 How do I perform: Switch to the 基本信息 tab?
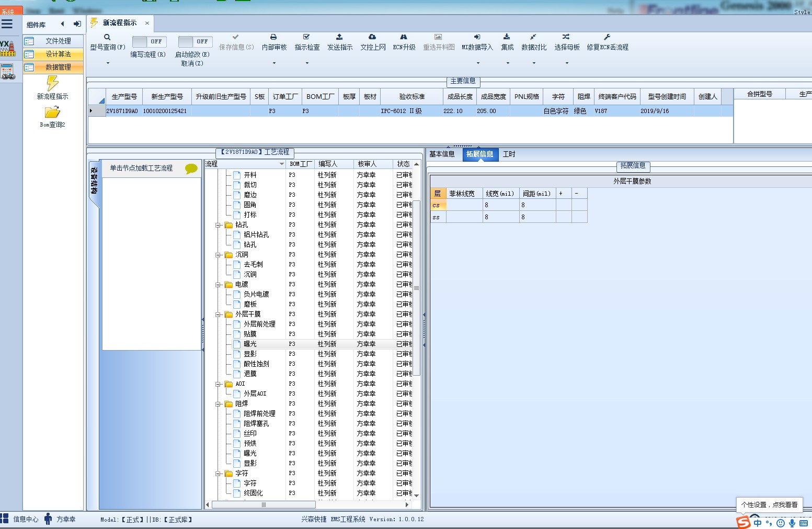point(442,154)
